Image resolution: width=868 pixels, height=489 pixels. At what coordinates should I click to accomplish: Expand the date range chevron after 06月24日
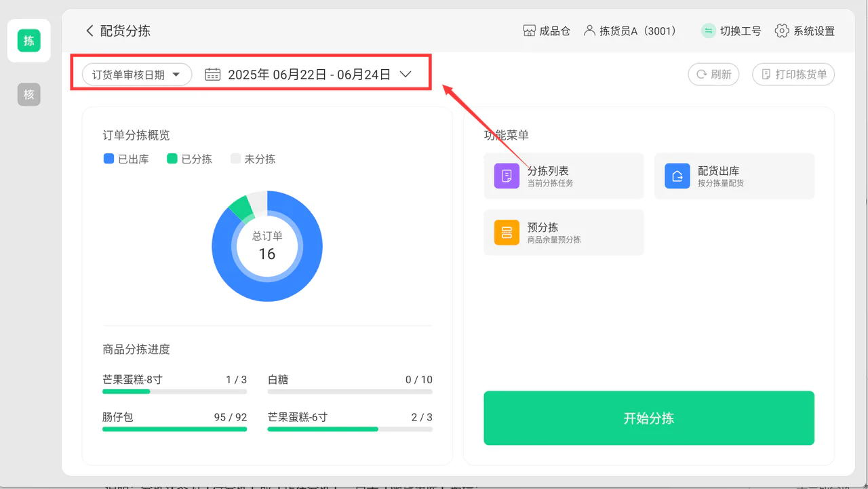[x=406, y=75]
